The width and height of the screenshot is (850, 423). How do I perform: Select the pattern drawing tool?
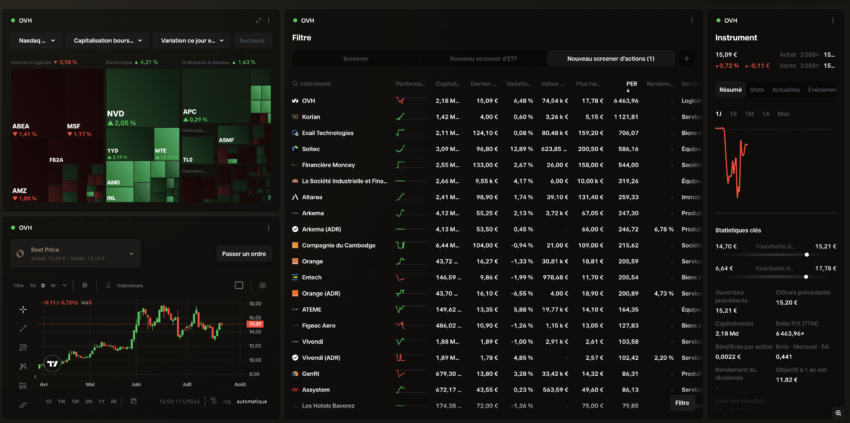(23, 366)
